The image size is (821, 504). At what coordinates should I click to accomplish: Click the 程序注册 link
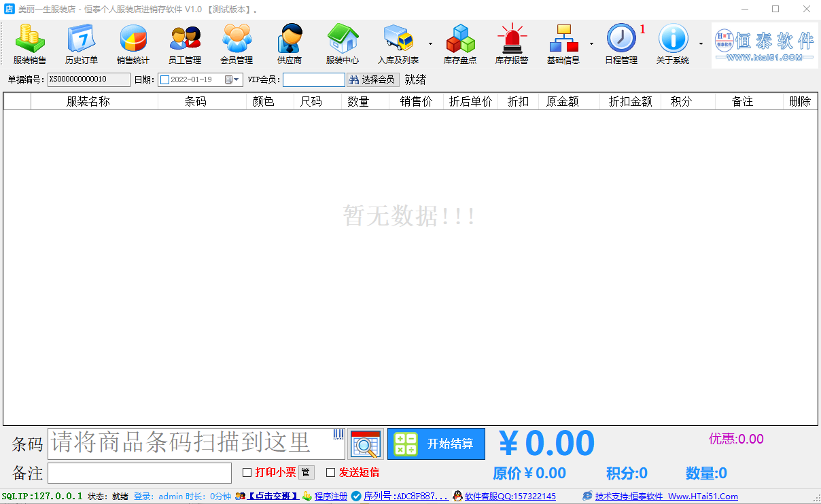click(331, 497)
